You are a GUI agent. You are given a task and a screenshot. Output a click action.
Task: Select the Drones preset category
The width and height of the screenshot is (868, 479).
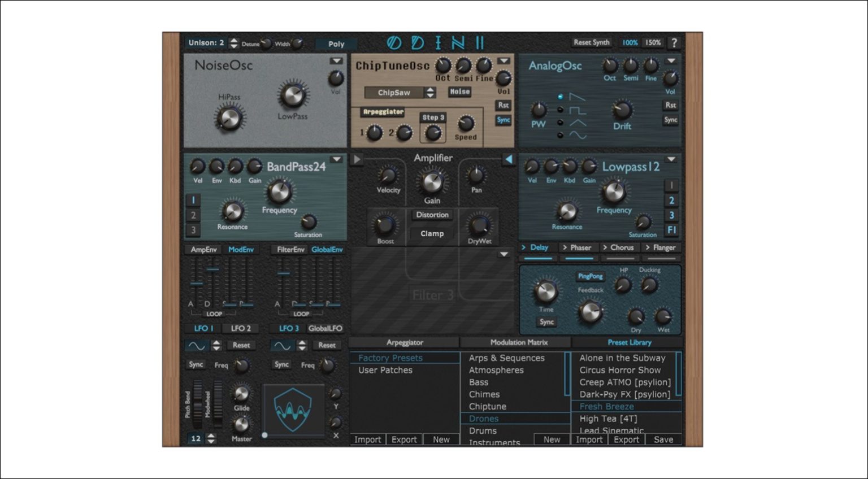(x=483, y=419)
